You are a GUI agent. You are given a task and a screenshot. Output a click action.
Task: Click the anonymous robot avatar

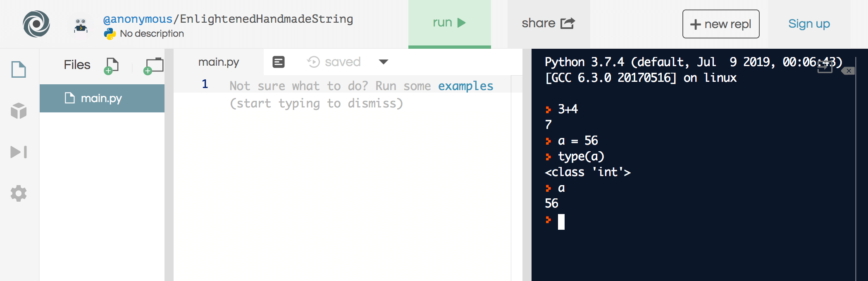click(x=81, y=26)
